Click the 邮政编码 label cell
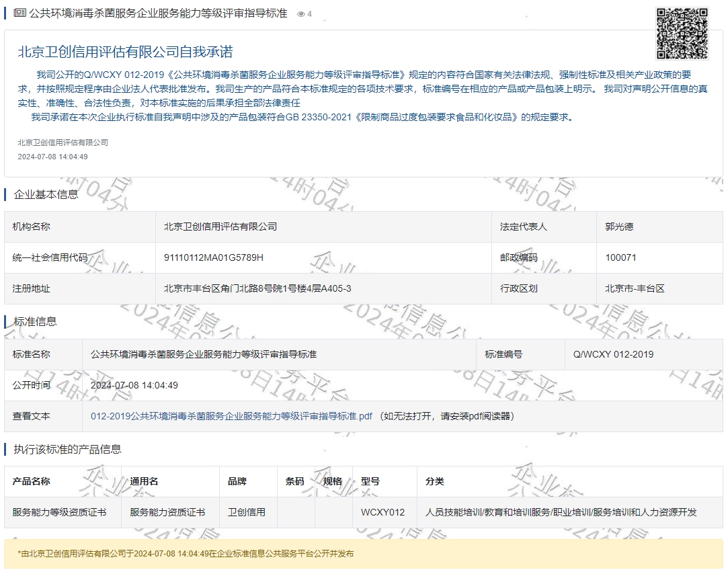The height and width of the screenshot is (574, 728). click(x=544, y=257)
